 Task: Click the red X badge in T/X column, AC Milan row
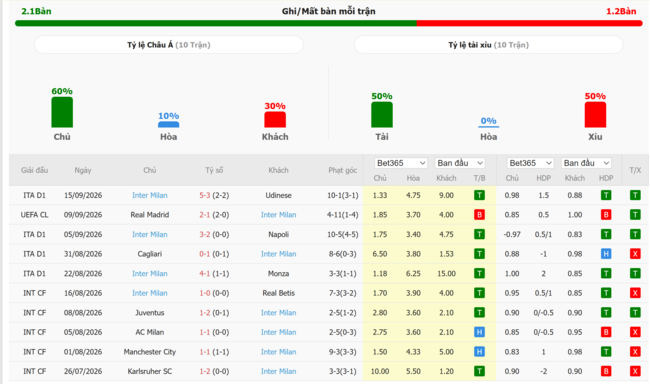[635, 332]
